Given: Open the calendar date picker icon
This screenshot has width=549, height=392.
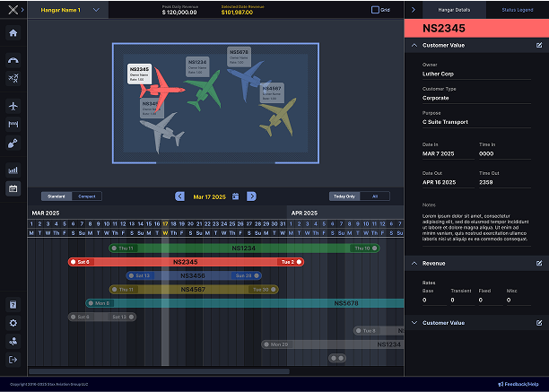Looking at the screenshot, I should click(x=235, y=196).
